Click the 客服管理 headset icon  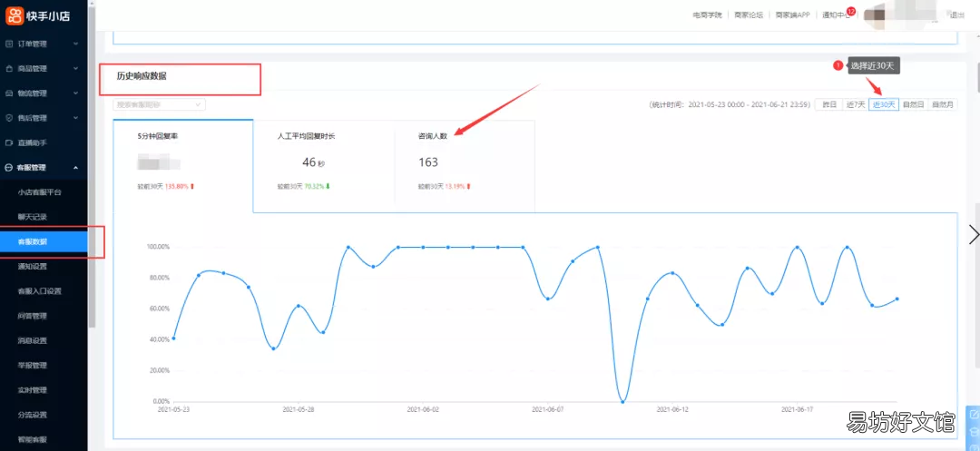(x=9, y=167)
